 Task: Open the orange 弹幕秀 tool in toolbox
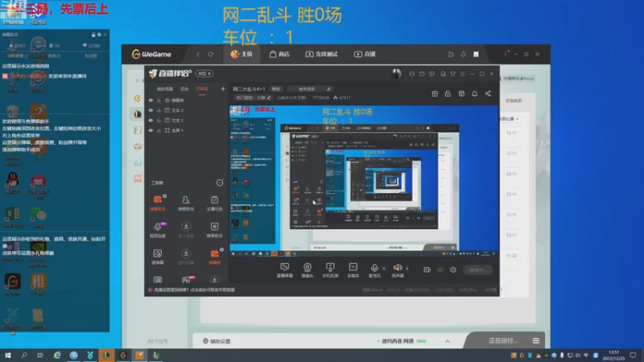[x=214, y=256]
